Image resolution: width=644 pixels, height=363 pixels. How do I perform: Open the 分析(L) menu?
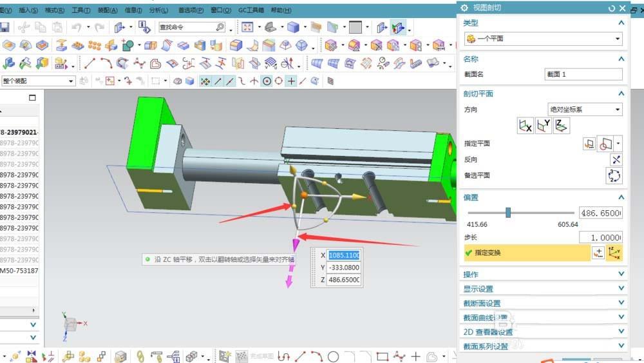click(158, 10)
